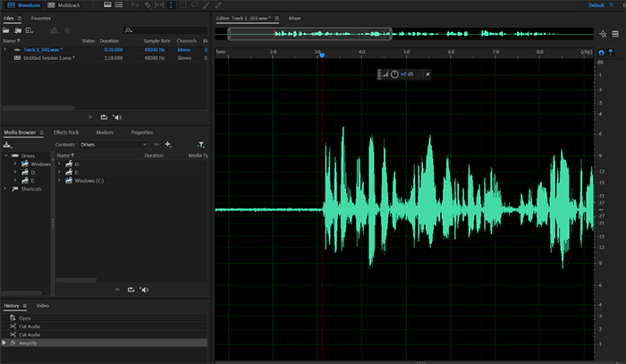
Task: Expand the Shortcuts tree node
Action: (5, 189)
